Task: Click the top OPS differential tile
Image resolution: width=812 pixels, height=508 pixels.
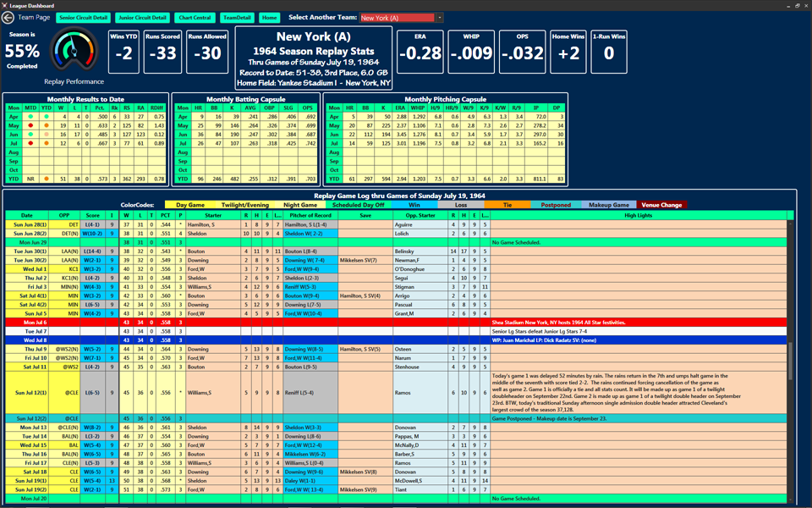Action: pyautogui.click(x=522, y=52)
